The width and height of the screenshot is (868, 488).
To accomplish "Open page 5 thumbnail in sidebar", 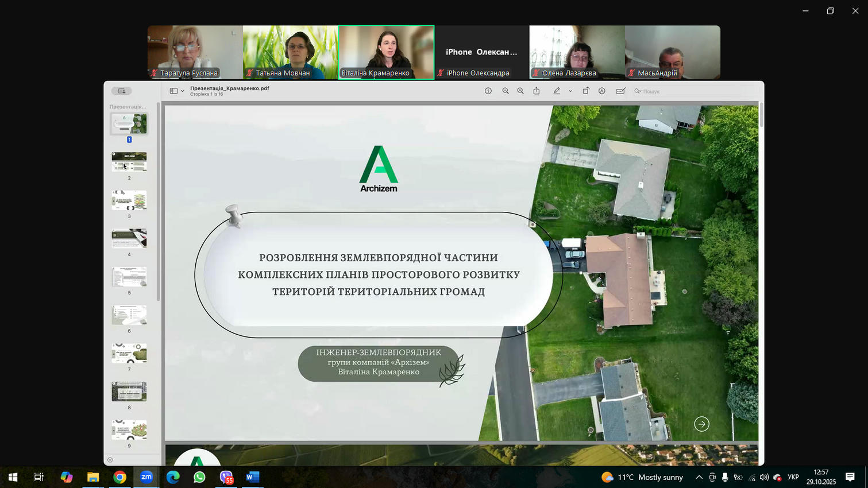I will pyautogui.click(x=129, y=277).
